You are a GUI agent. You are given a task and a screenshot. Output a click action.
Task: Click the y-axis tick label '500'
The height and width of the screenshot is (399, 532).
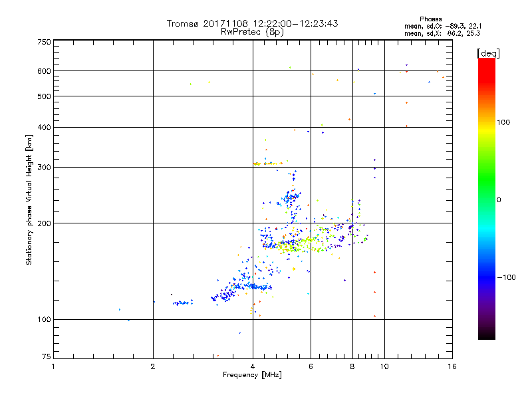coord(44,96)
